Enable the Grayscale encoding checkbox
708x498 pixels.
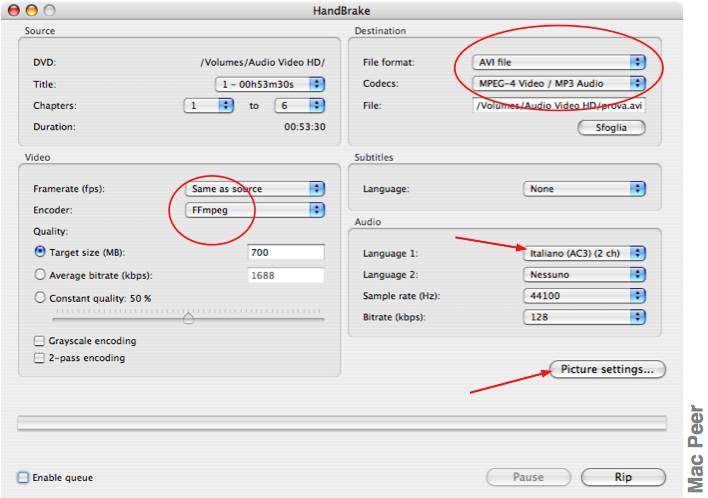pyautogui.click(x=39, y=340)
